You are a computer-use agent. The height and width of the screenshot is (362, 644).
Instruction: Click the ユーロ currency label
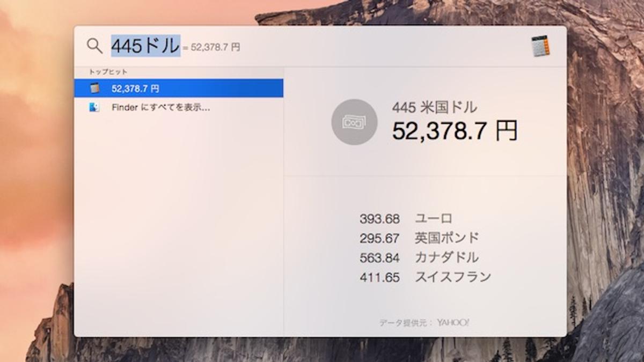click(x=434, y=219)
